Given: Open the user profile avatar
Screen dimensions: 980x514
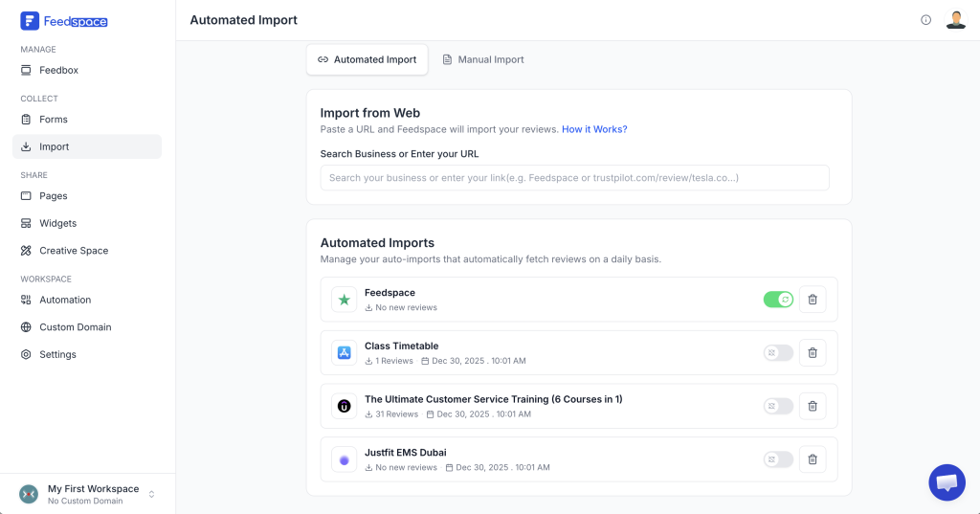Looking at the screenshot, I should 955,20.
